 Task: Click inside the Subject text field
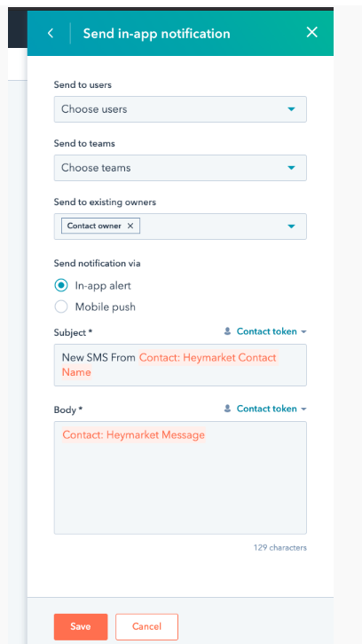pos(180,365)
